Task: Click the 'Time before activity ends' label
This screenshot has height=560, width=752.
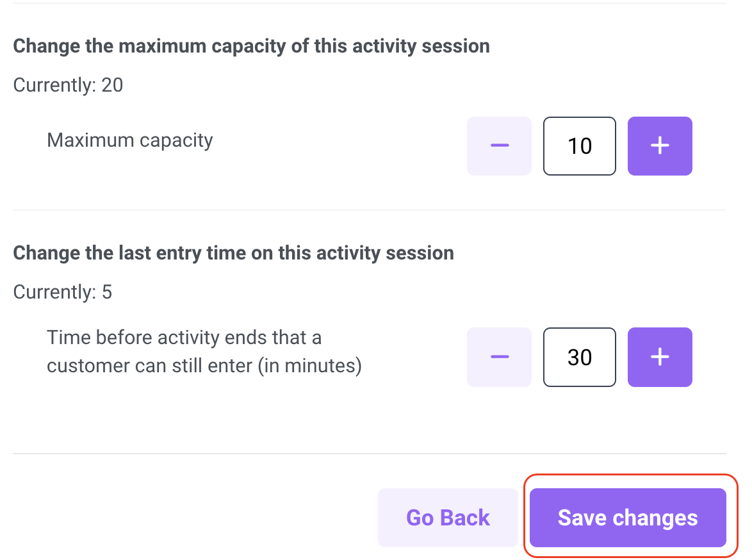Action: (x=204, y=351)
